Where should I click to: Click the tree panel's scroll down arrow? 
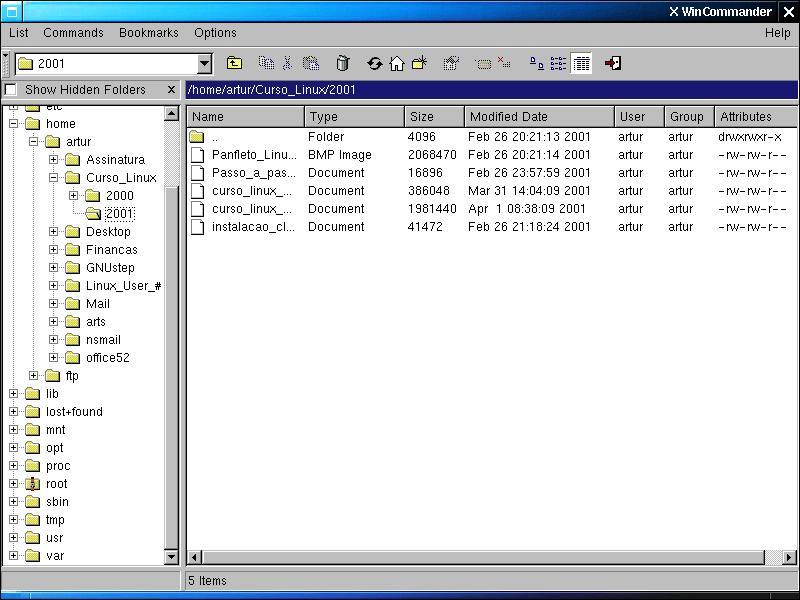pyautogui.click(x=171, y=557)
